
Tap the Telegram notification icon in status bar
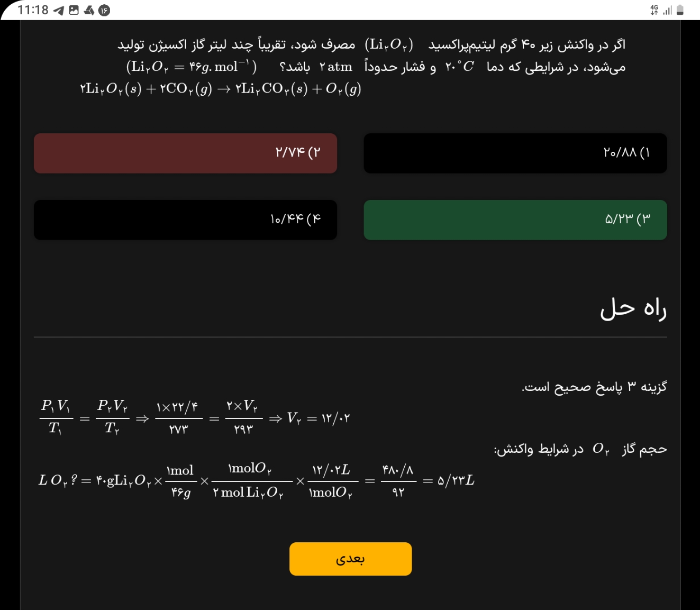[59, 11]
